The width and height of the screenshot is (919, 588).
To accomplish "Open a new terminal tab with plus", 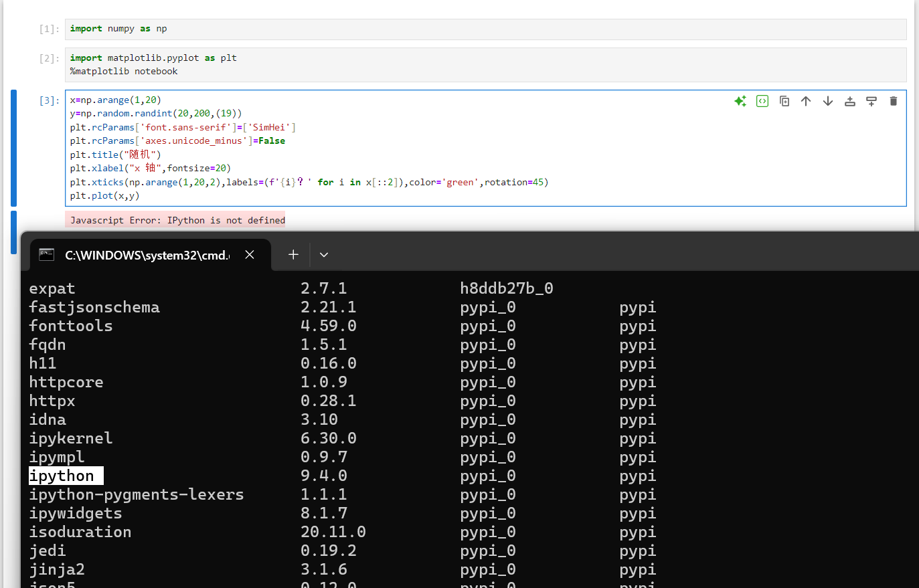I will coord(293,254).
